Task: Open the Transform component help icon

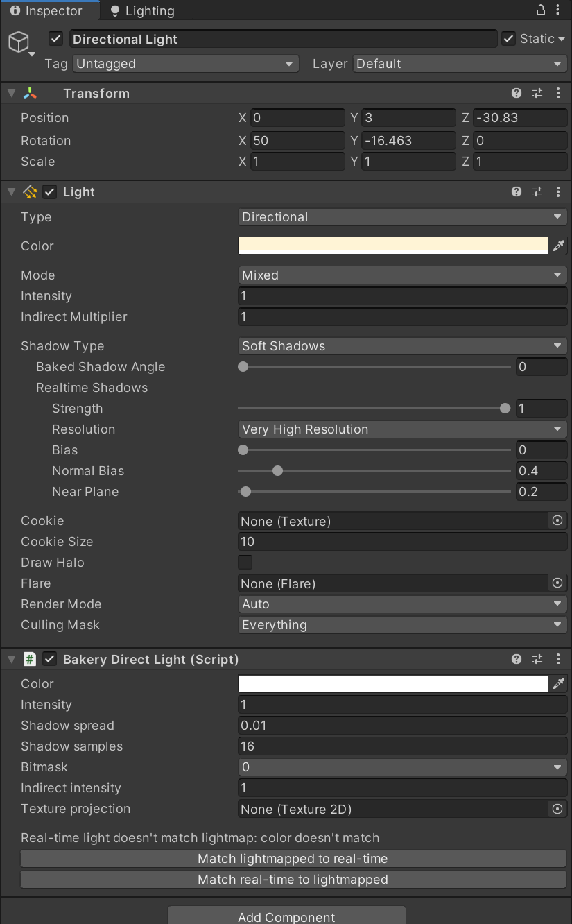Action: click(516, 92)
